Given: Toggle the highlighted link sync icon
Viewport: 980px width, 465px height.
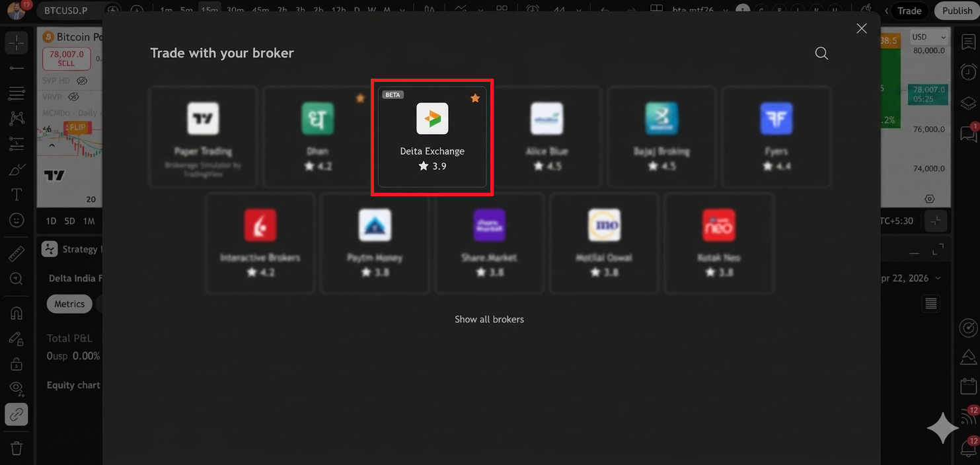Looking at the screenshot, I should click(x=17, y=414).
